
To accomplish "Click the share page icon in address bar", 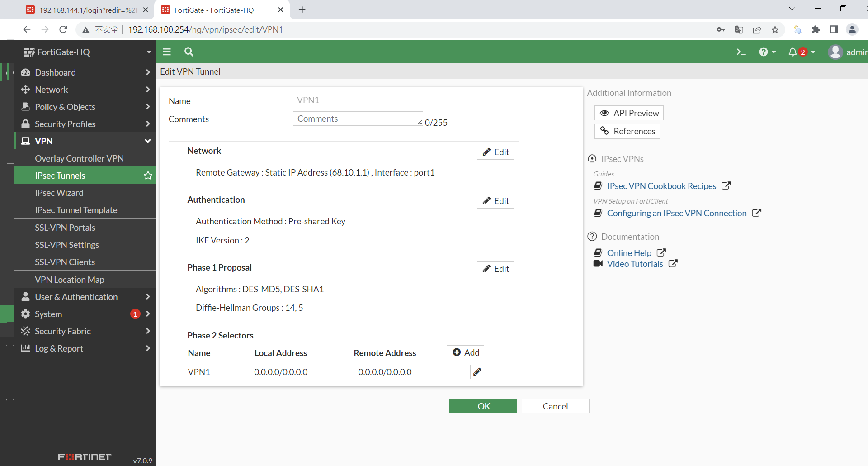I will pos(757,30).
